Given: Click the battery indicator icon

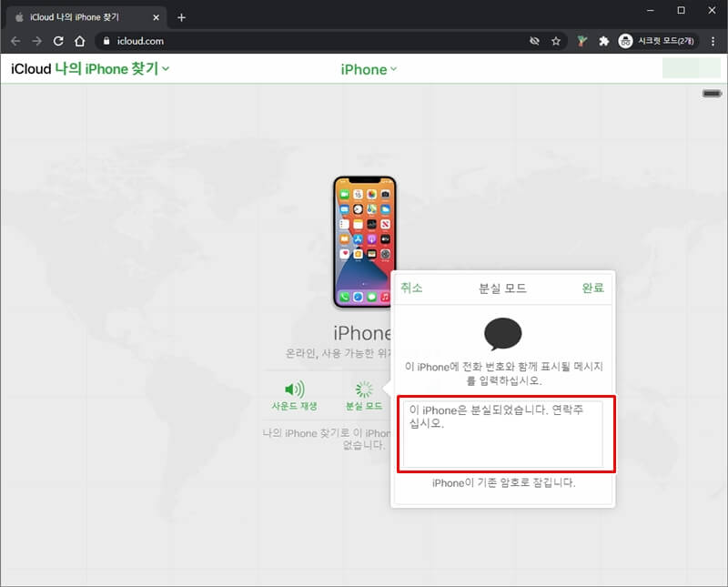Looking at the screenshot, I should 712,94.
